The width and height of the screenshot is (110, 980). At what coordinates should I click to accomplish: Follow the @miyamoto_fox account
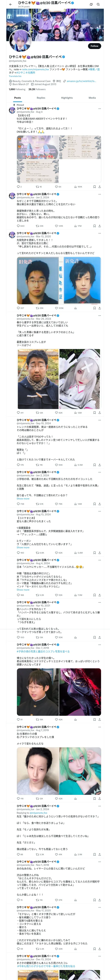[94, 46]
